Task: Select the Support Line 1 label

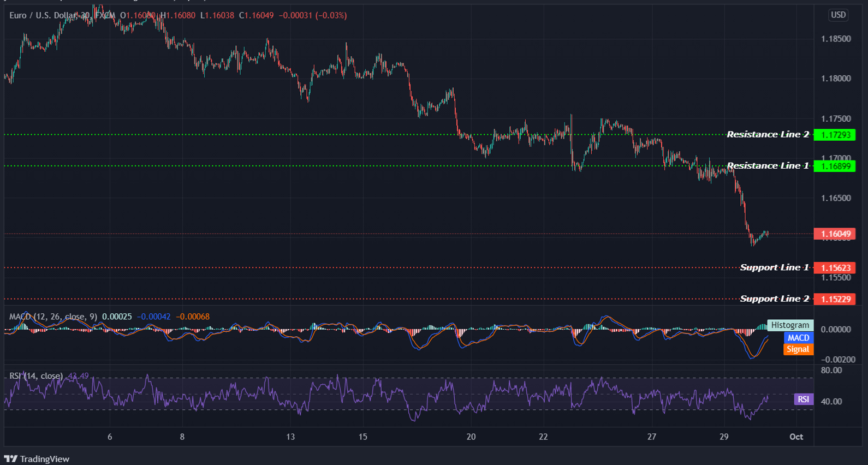Action: [x=774, y=267]
